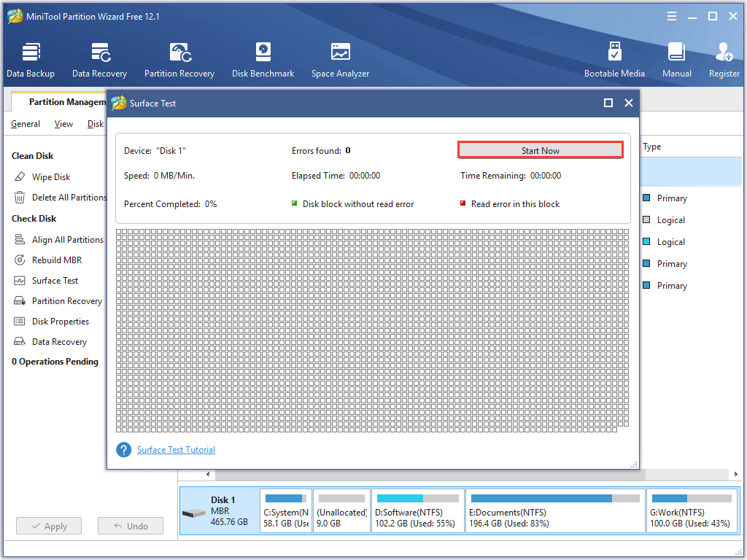
Task: Click the horizontal scrollbar right arrow
Action: click(x=736, y=474)
